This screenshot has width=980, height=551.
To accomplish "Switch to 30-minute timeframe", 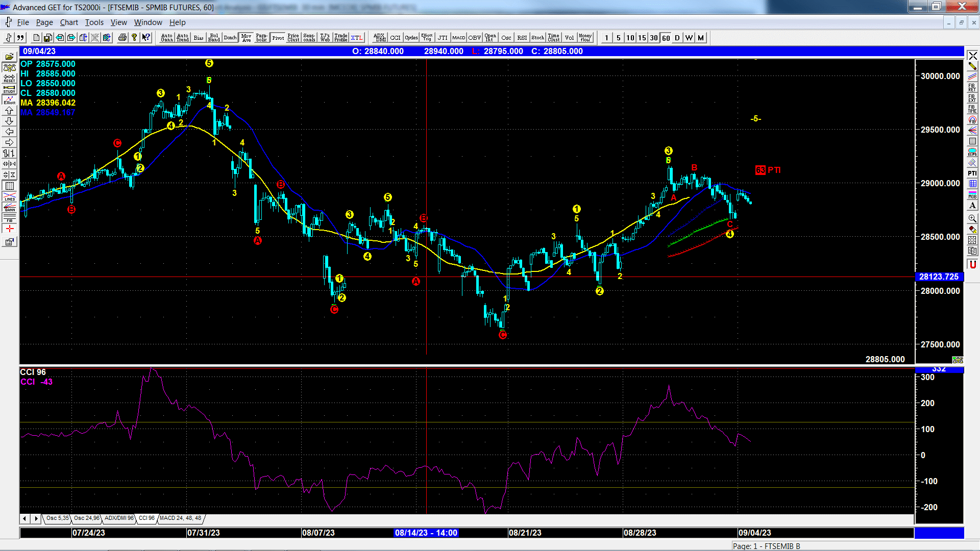I will (x=654, y=38).
